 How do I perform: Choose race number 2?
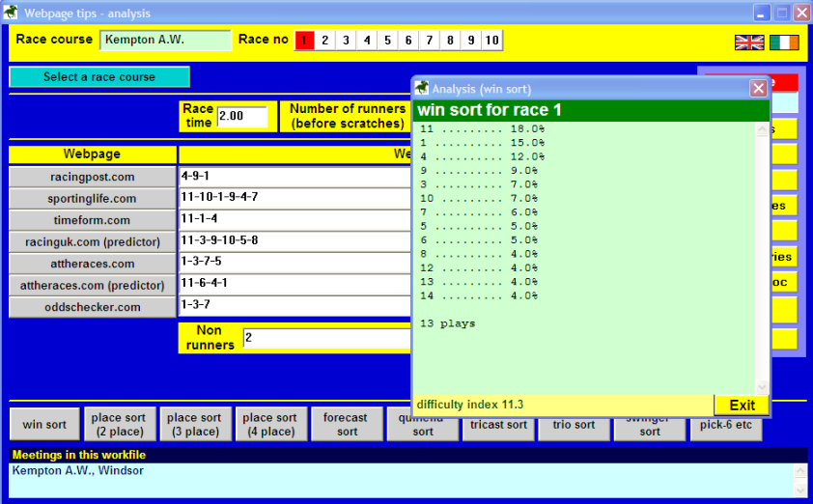click(325, 41)
